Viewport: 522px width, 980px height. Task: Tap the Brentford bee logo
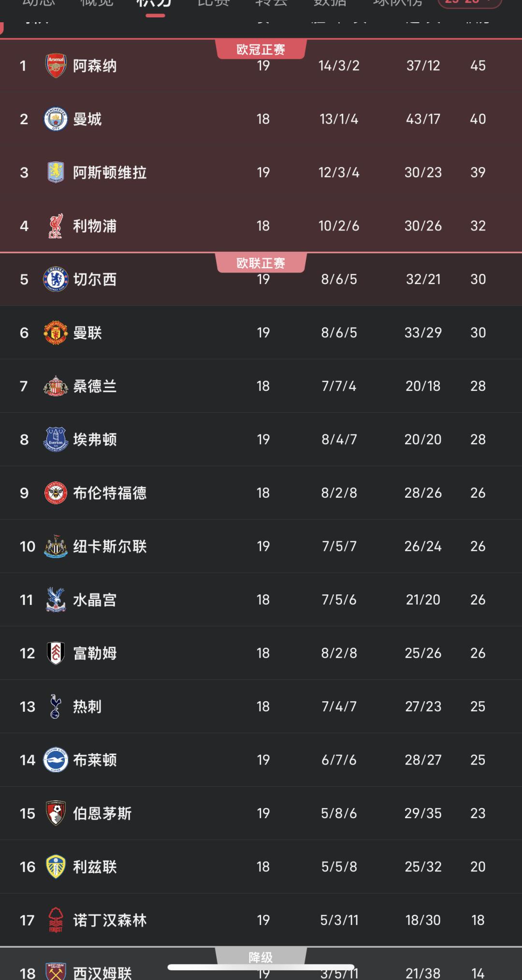point(56,493)
